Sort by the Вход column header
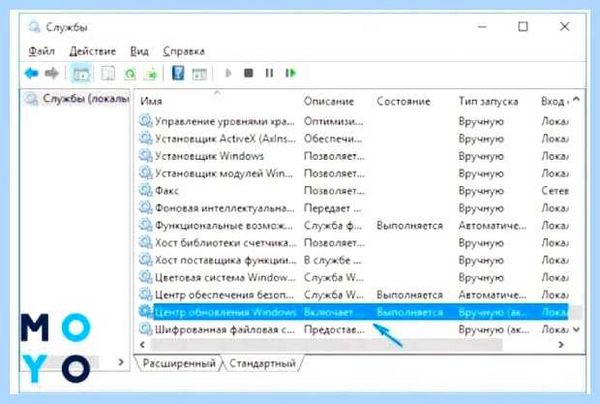600x404 pixels. click(x=554, y=101)
